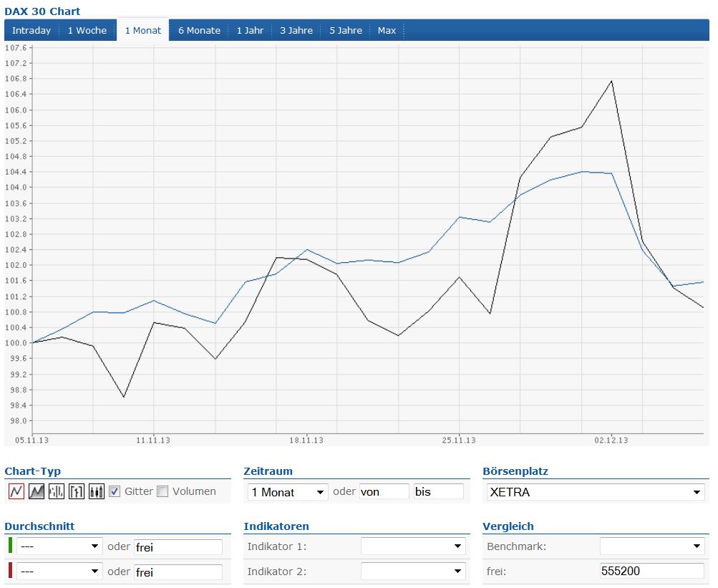
Task: Click the red average 'frei' input field
Action: [x=178, y=572]
